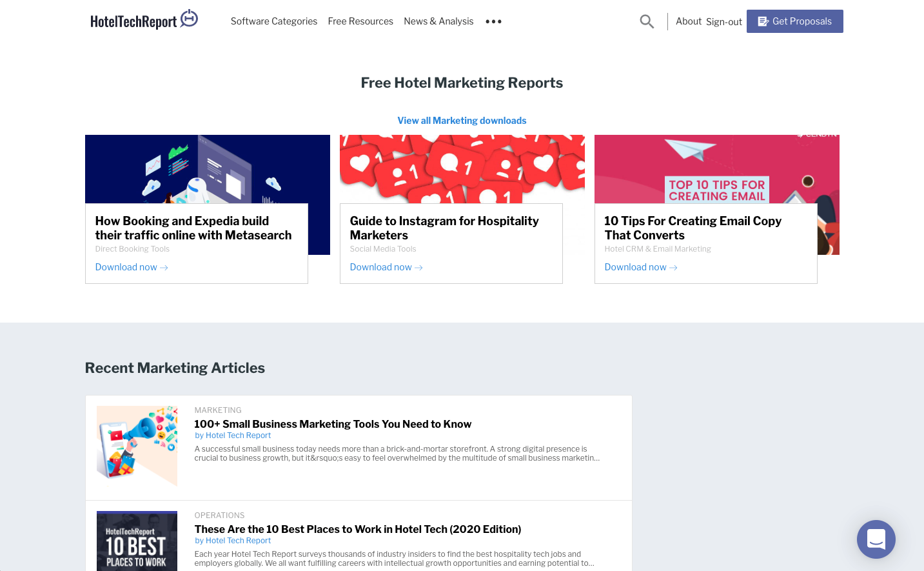Open the search magnifier icon

(647, 21)
